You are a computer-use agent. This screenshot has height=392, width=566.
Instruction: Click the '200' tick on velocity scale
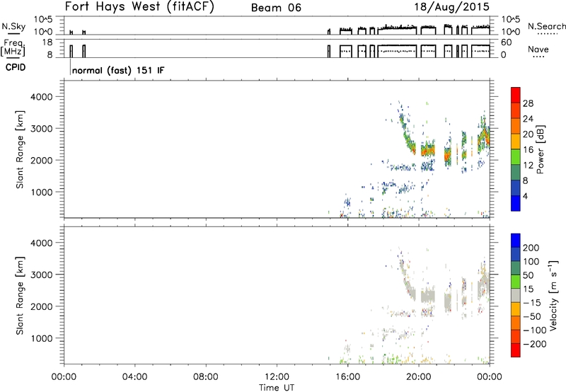531,248
